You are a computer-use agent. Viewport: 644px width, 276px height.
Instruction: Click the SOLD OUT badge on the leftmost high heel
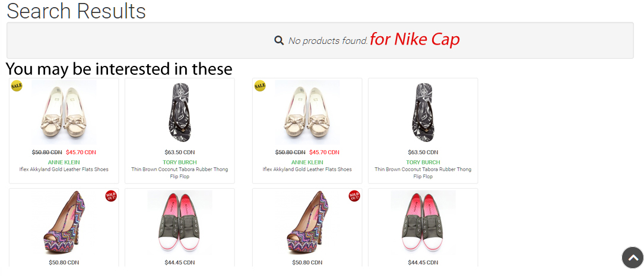111,196
